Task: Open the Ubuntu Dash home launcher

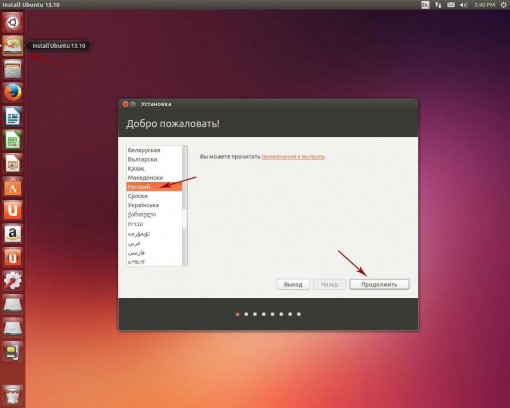Action: pos(13,22)
